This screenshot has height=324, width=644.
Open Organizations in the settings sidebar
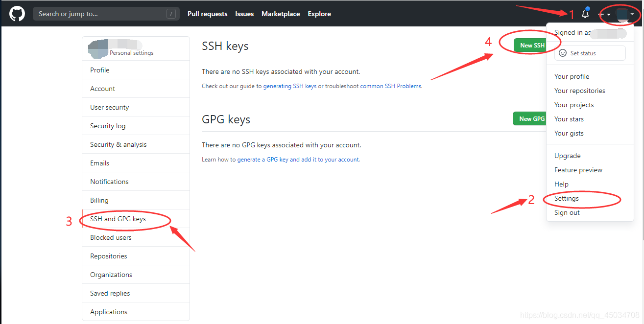[x=136, y=275]
